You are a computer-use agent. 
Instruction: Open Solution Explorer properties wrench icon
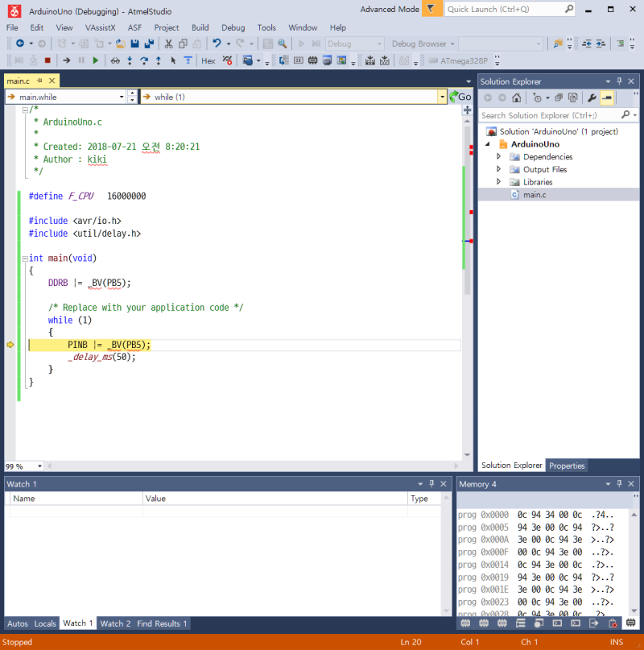click(592, 97)
